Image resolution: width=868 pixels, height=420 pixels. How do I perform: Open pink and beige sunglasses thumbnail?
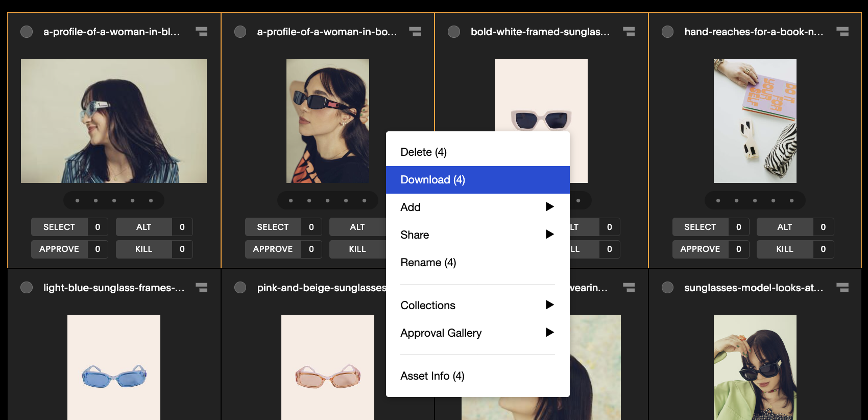pos(327,367)
